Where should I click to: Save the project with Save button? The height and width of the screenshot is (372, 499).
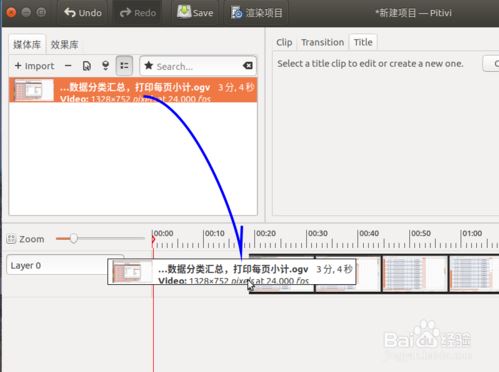(x=195, y=13)
